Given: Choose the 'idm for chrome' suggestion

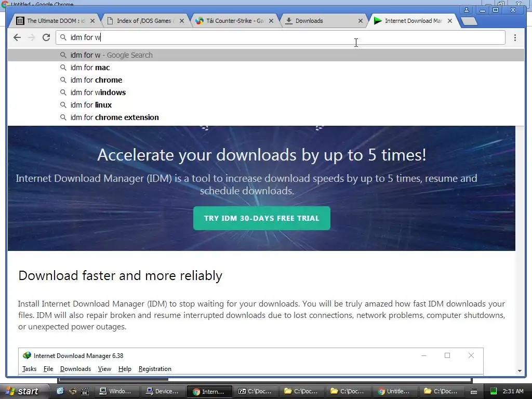Looking at the screenshot, I should (265, 80).
